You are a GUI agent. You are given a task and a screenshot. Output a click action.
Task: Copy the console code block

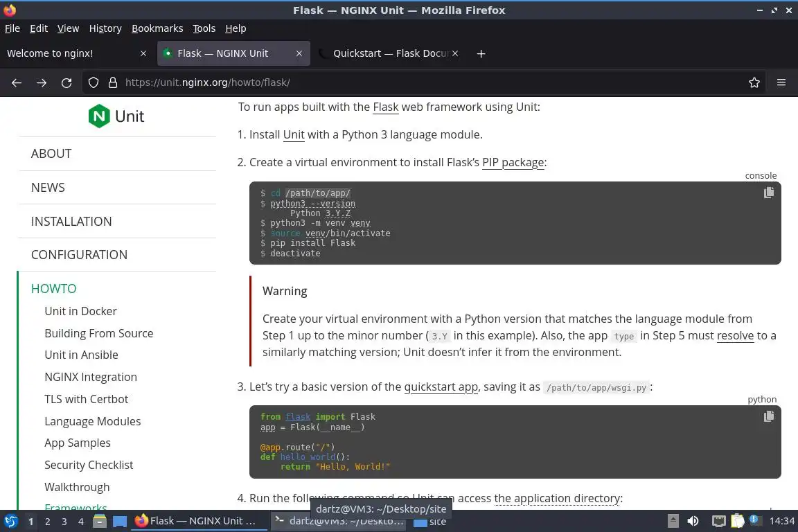pyautogui.click(x=768, y=193)
